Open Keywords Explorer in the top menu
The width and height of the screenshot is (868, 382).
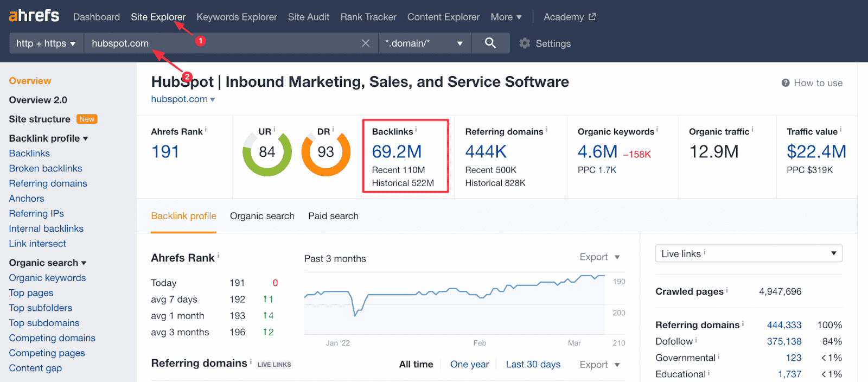coord(237,17)
